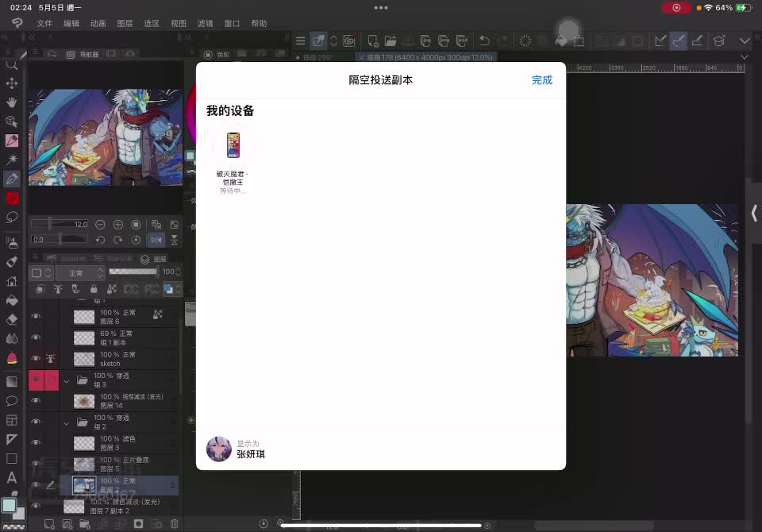Open Clip Studio spiral icon in command bar
Image resolution: width=762 pixels, height=532 pixels.
coord(349,40)
